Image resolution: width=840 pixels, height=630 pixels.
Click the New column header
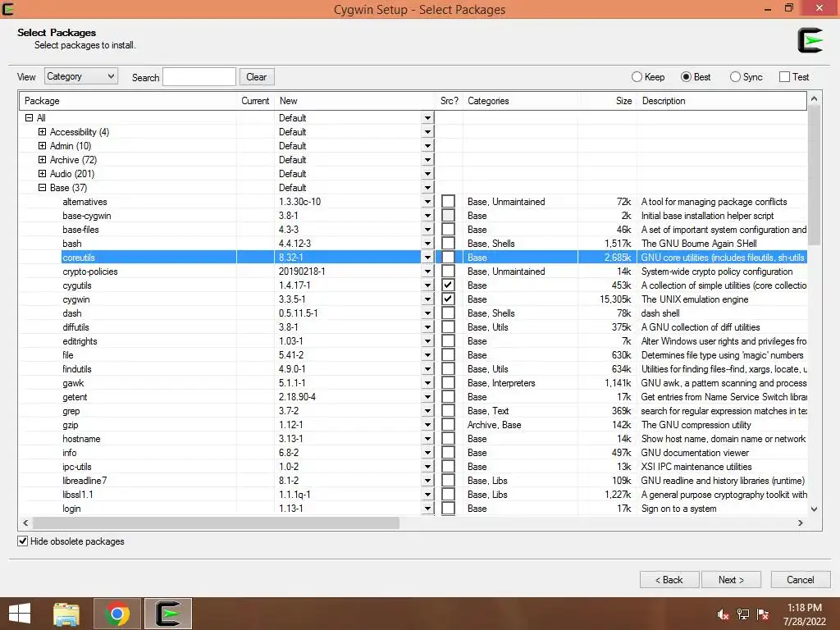click(354, 101)
